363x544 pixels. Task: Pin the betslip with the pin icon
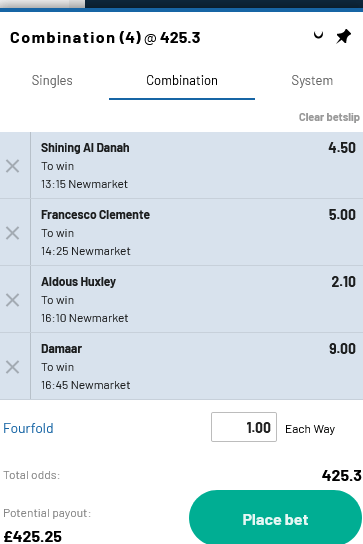[344, 36]
